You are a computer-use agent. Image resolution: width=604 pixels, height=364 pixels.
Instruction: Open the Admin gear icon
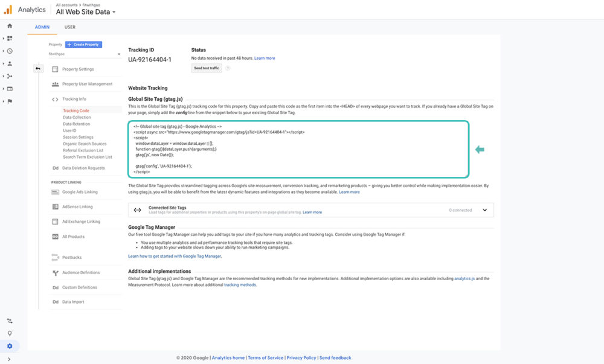[x=10, y=346]
